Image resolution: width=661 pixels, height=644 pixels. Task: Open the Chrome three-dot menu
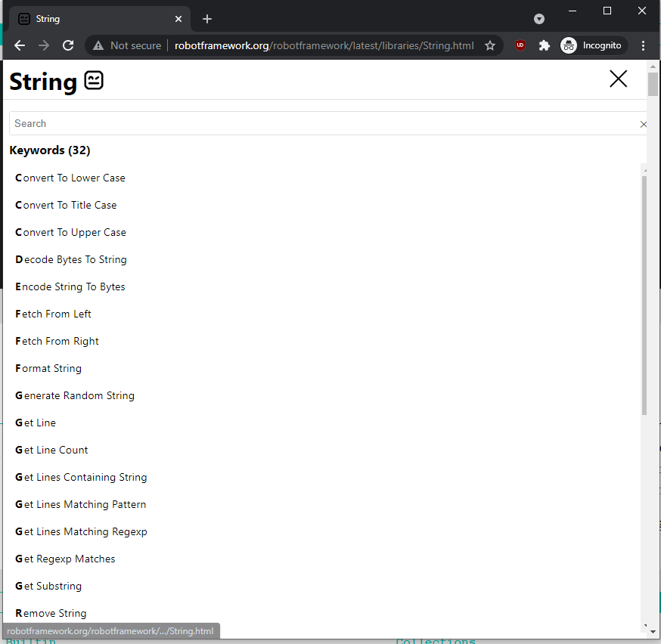click(x=644, y=45)
